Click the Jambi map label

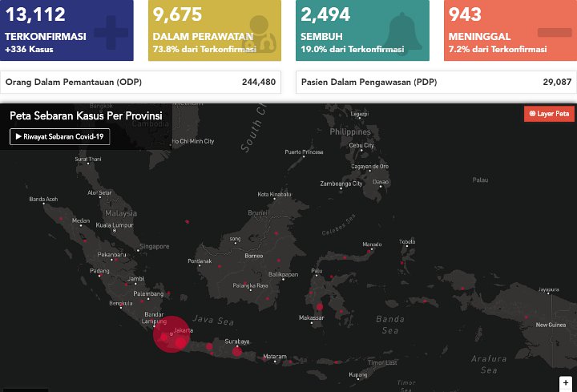pos(135,279)
